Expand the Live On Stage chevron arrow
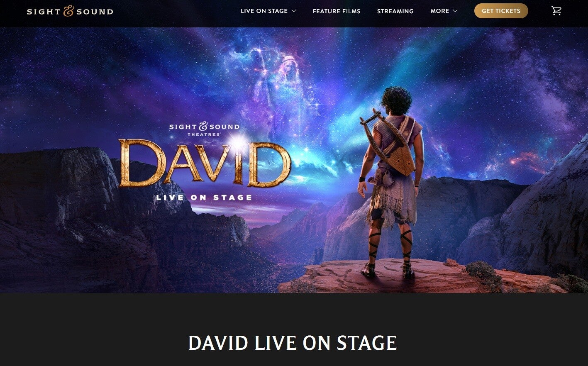The width and height of the screenshot is (588, 366). pos(294,11)
